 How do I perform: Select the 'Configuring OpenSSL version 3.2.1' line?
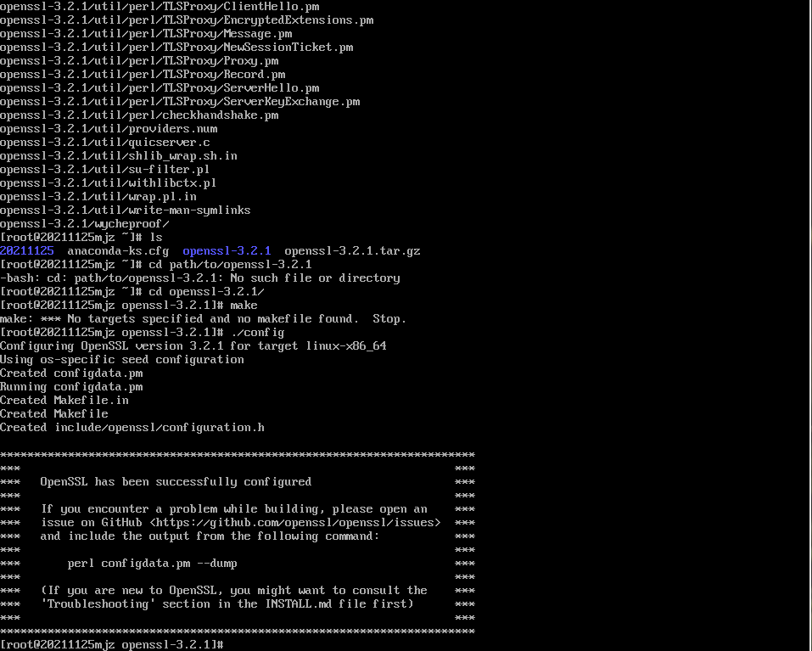pos(193,346)
